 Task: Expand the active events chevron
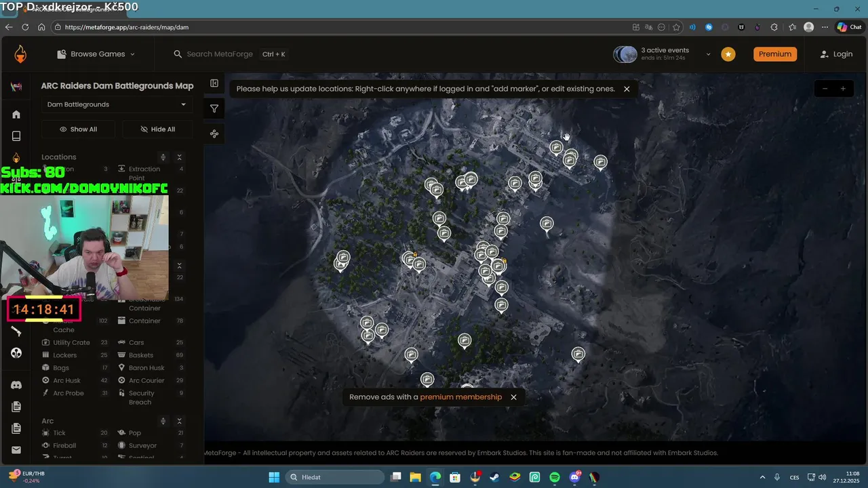(x=709, y=54)
